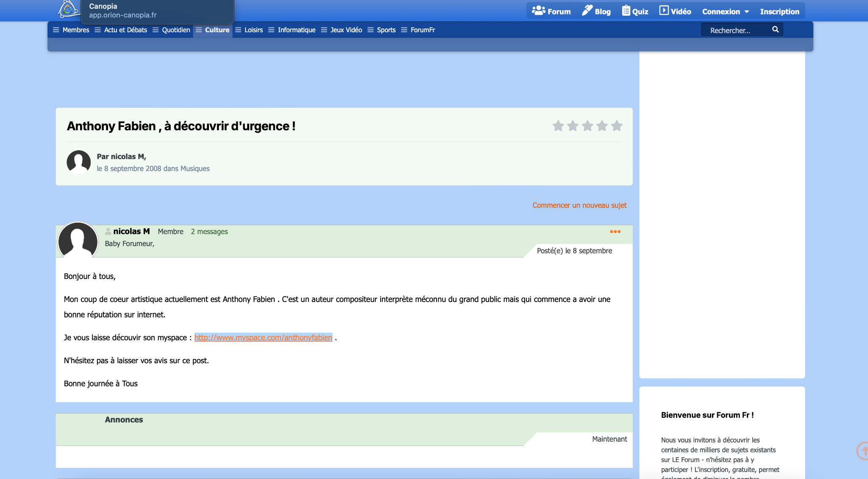The image size is (868, 479).
Task: Expand the Quotidien menu
Action: (x=171, y=30)
